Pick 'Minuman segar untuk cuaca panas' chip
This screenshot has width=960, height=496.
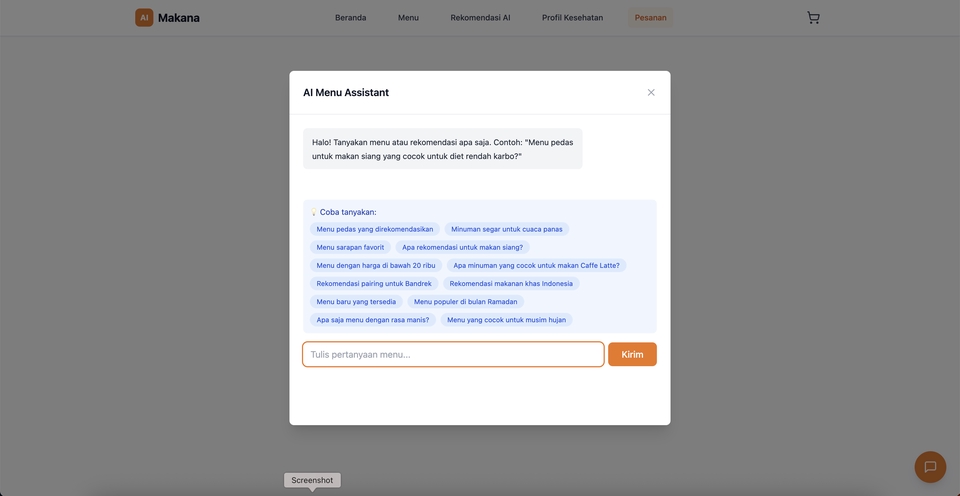[x=507, y=229]
